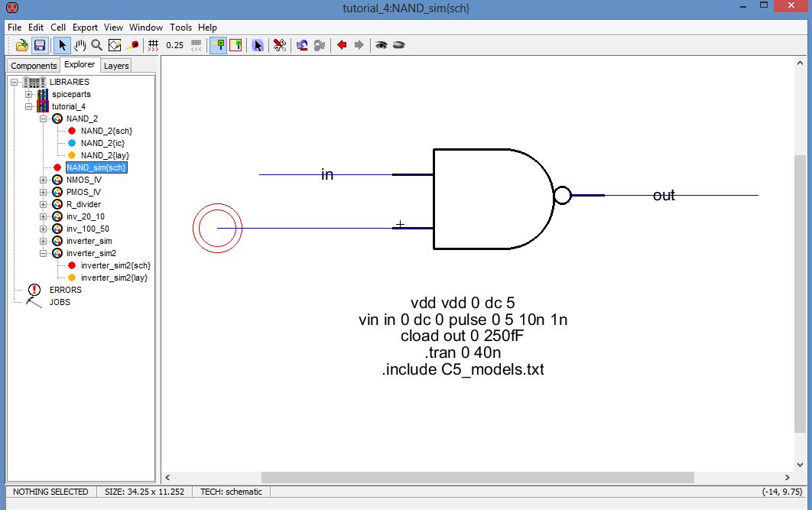The height and width of the screenshot is (510, 812).
Task: Click the Save Library floppy icon
Action: 39,45
